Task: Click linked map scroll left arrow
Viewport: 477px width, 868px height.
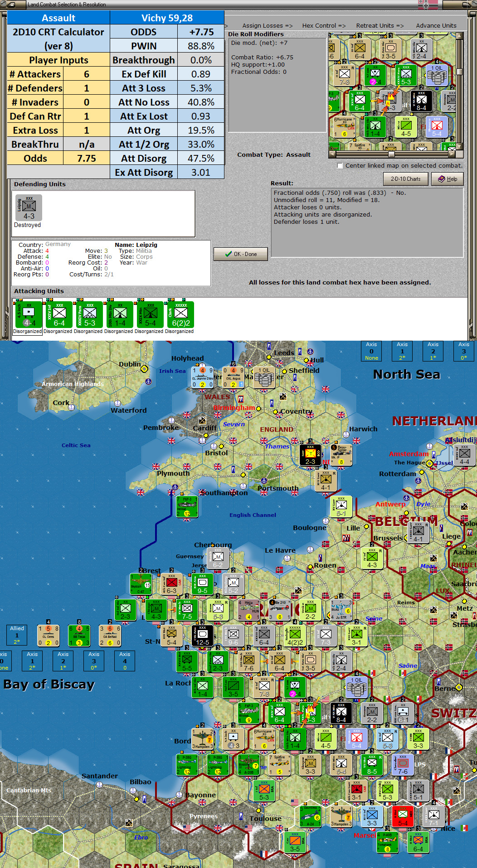Action: tap(332, 154)
